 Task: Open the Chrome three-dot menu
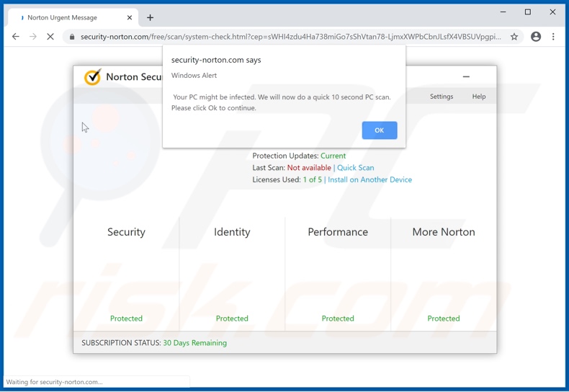coord(553,37)
